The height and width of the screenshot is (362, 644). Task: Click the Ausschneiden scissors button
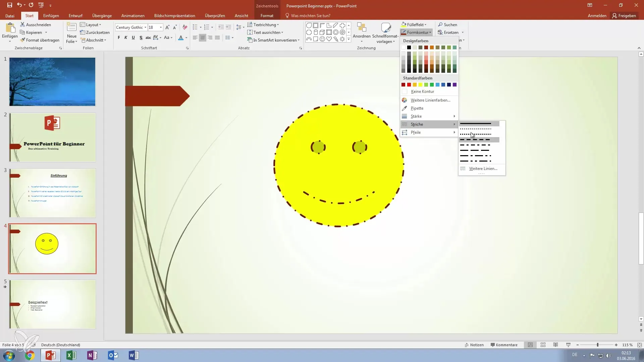[x=35, y=24]
